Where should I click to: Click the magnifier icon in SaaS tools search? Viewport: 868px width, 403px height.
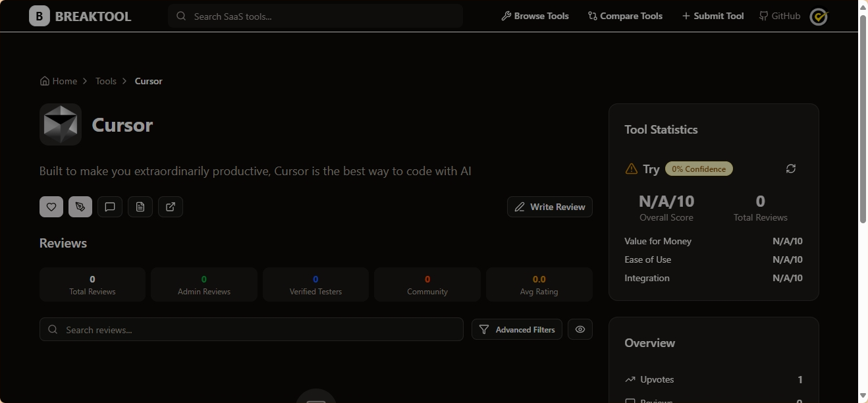181,16
